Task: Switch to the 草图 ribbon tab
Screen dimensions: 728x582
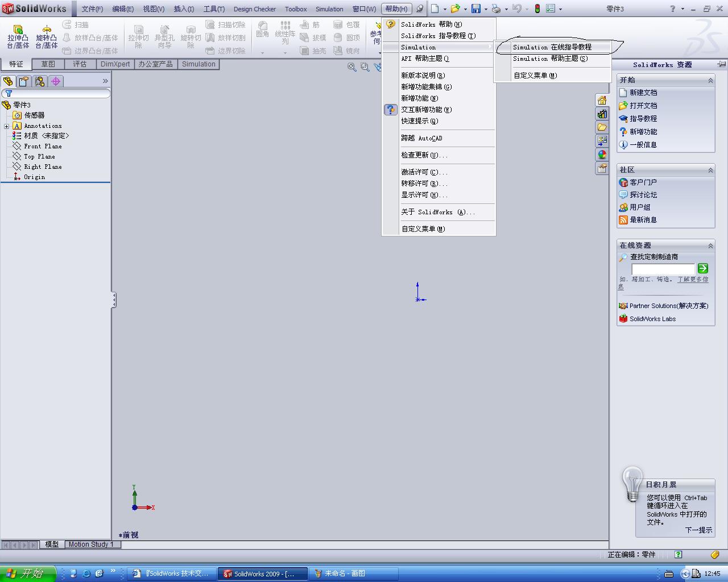Action: (48, 64)
